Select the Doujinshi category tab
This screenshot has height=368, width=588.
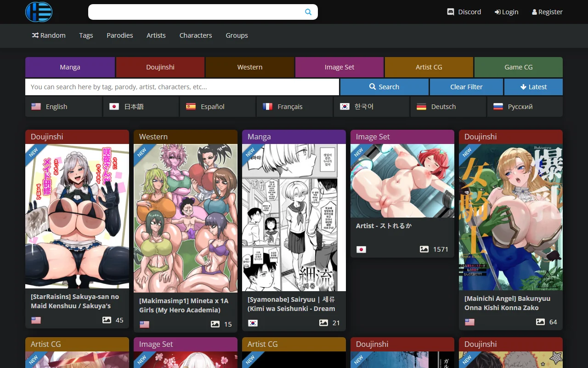click(160, 67)
